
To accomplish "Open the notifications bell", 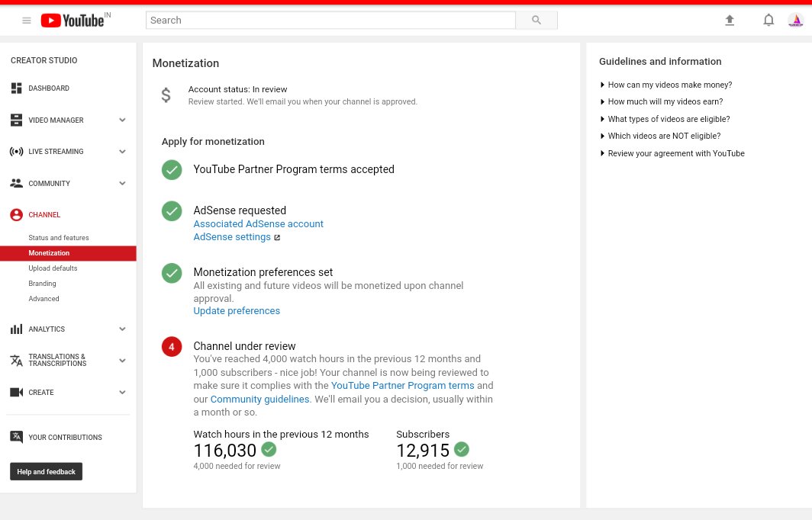I will click(x=768, y=20).
